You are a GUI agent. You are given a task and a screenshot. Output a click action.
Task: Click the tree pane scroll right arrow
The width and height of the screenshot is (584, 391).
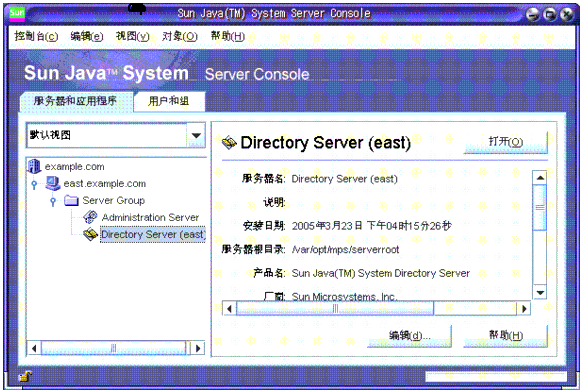pyautogui.click(x=198, y=349)
